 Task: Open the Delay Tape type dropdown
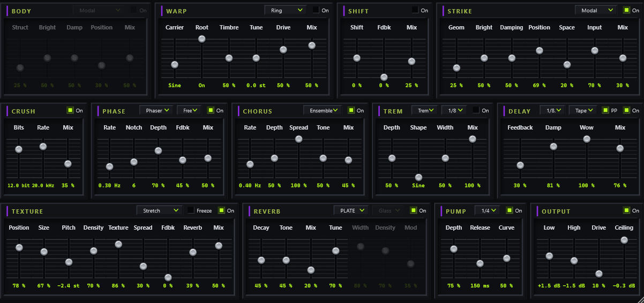[x=583, y=110]
